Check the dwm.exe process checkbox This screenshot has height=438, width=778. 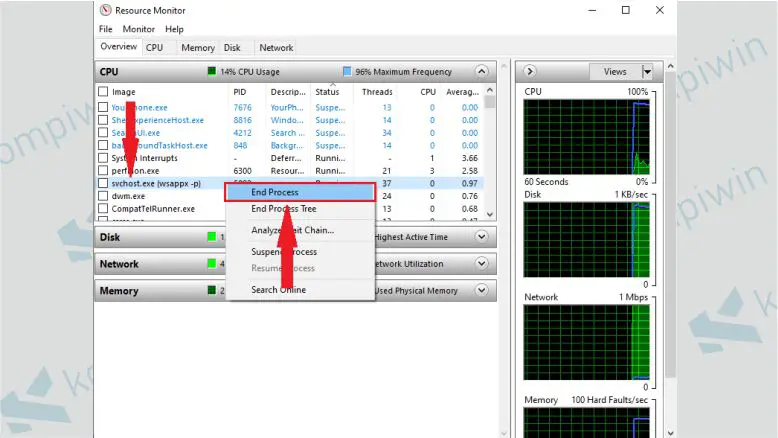103,196
